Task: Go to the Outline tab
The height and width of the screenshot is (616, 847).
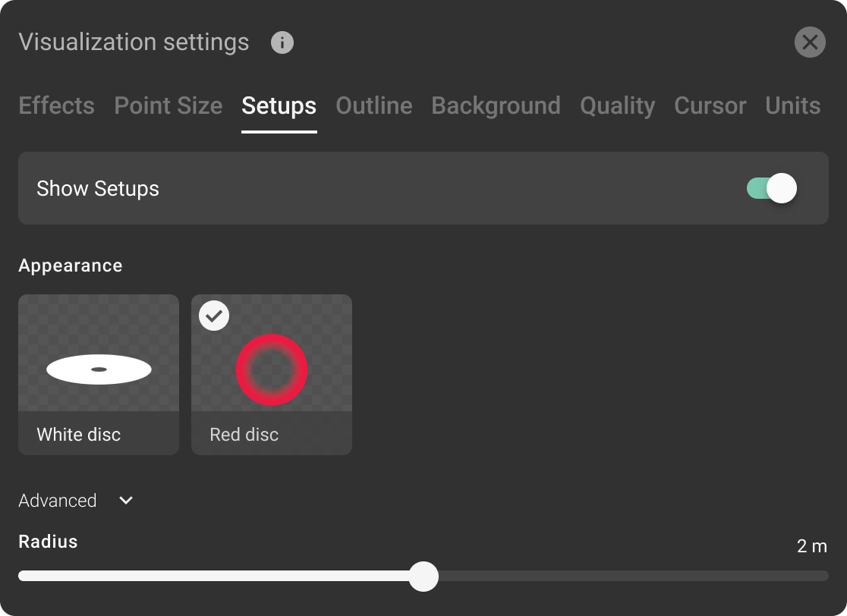Action: coord(374,105)
